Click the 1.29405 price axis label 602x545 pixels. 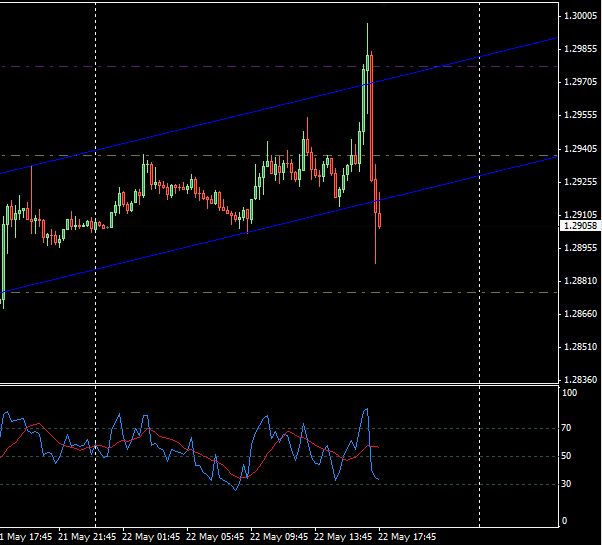tap(580, 149)
